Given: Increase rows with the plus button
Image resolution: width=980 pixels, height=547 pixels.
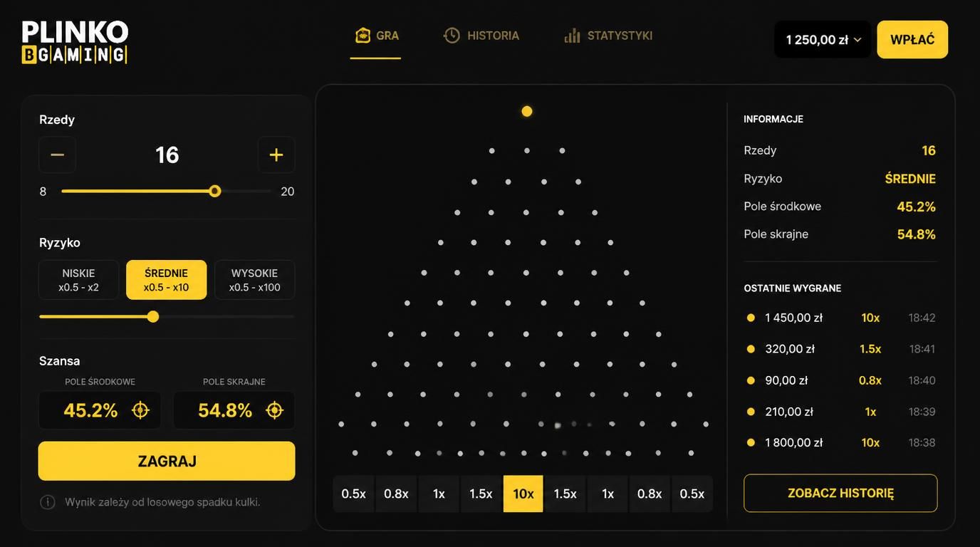Looking at the screenshot, I should tap(276, 155).
